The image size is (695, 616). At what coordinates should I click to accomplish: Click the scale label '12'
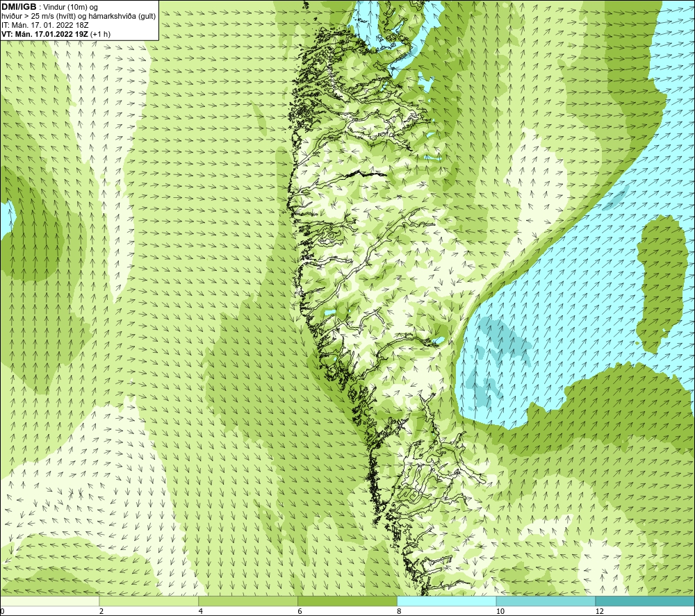pos(600,611)
